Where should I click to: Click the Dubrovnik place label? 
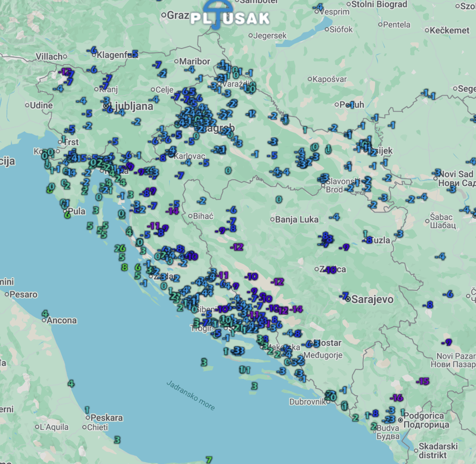[307, 402]
